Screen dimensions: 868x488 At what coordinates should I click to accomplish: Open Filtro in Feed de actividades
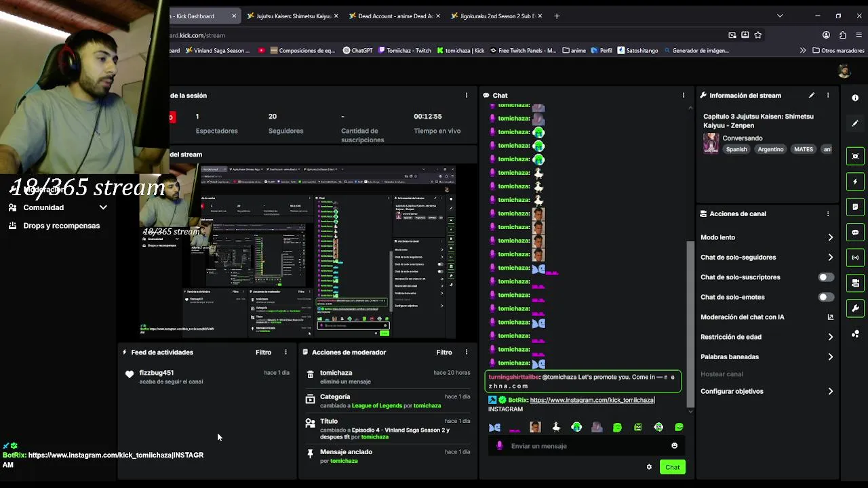pos(263,352)
